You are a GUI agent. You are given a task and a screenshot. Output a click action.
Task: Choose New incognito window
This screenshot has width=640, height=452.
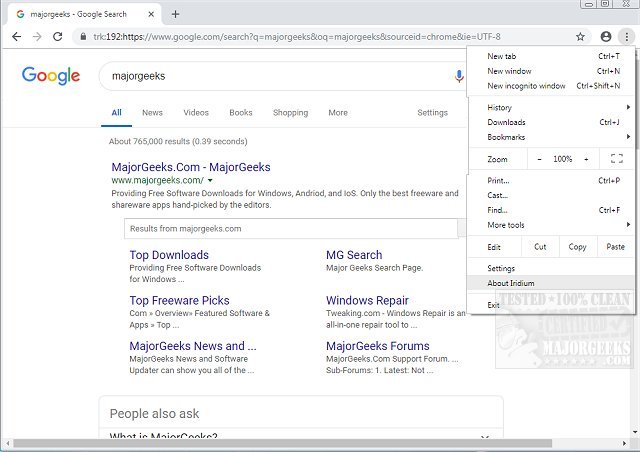(x=551, y=86)
